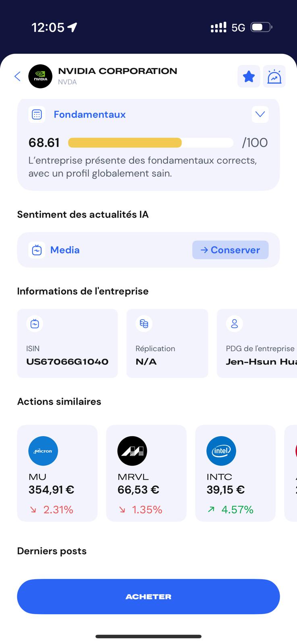Tap the Fondamentaux title label
Screen dimensions: 297x644
click(90, 115)
